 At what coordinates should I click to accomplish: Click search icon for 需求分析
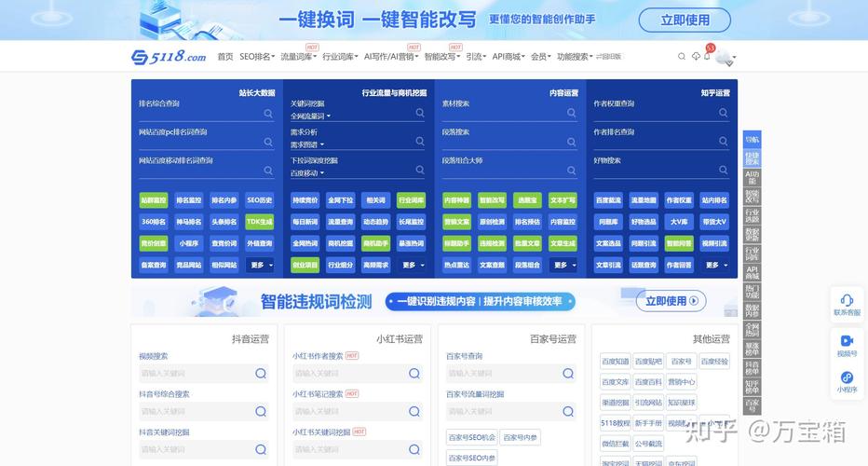(x=420, y=142)
